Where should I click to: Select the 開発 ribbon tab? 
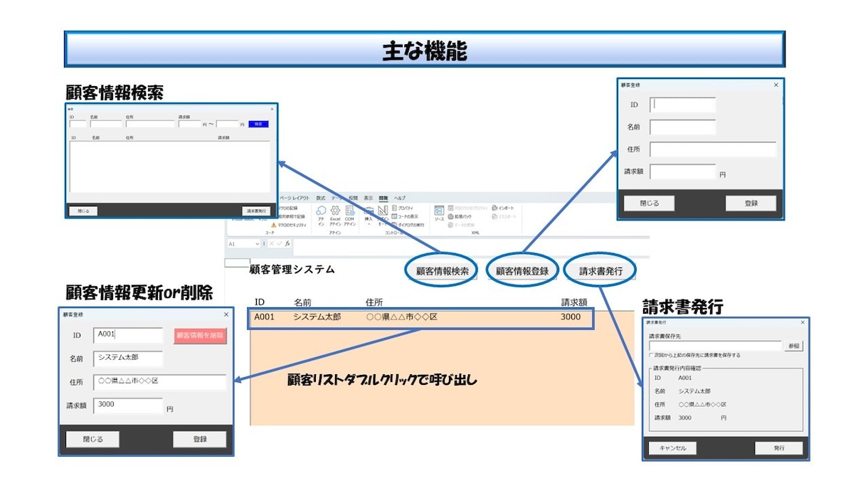[x=383, y=198]
